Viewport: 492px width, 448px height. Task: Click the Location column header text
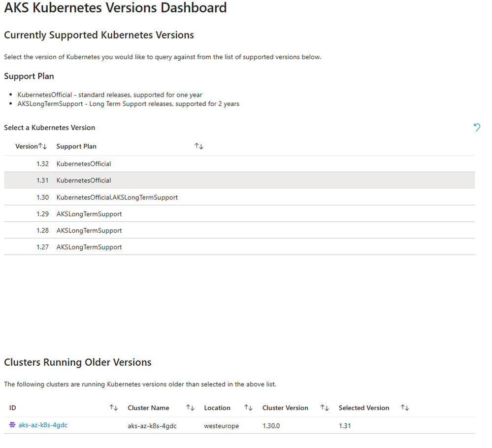(217, 408)
